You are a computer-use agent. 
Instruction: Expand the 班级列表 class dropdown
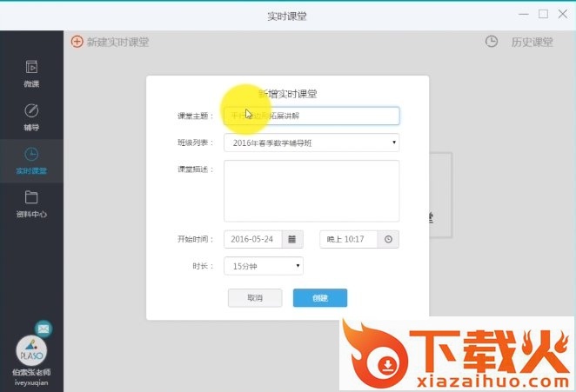tap(311, 143)
